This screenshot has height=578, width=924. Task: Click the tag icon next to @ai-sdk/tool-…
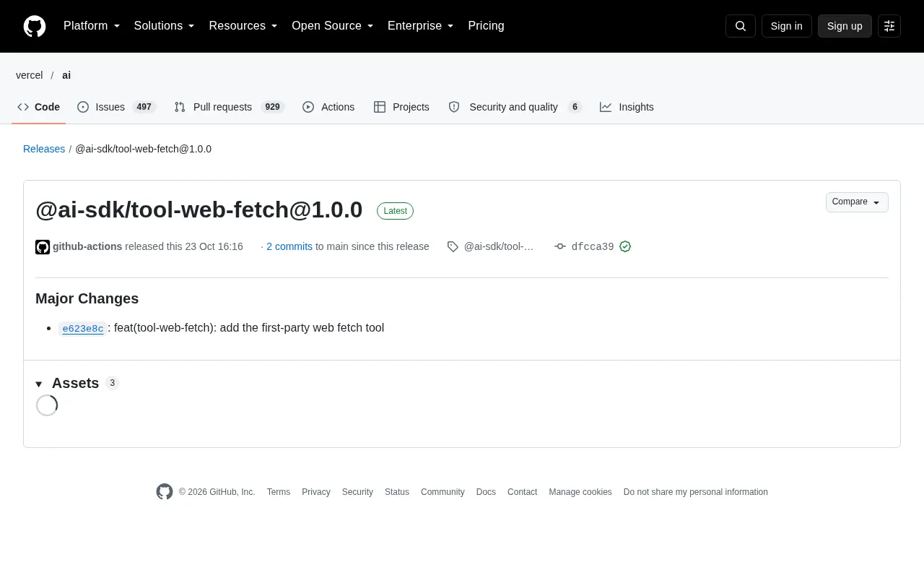click(453, 246)
